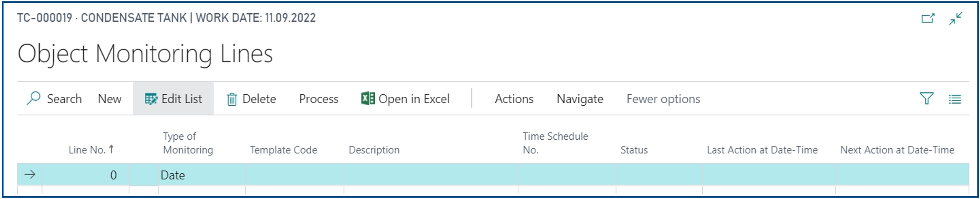Open the Navigate menu

coord(580,99)
